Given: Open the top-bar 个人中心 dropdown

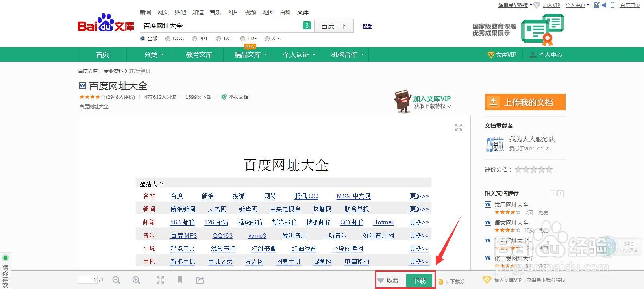Looking at the screenshot, I should [577, 5].
